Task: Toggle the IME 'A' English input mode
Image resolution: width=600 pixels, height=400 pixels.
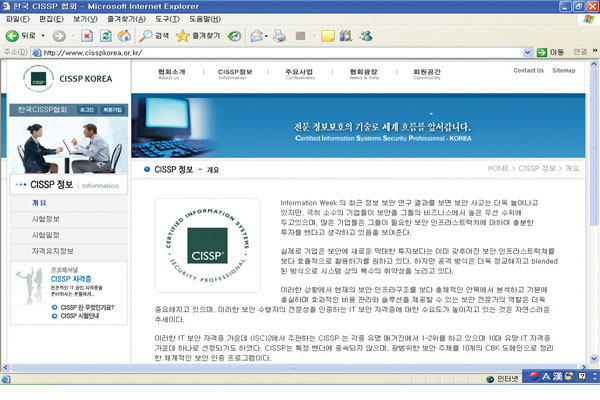Action: (546, 376)
